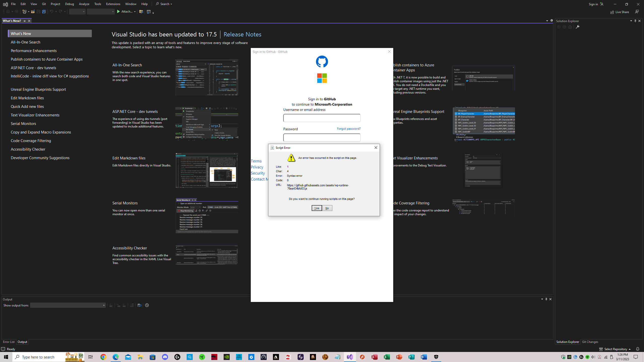The width and height of the screenshot is (644, 362).
Task: Open Google Chrome from the taskbar
Action: click(103, 357)
